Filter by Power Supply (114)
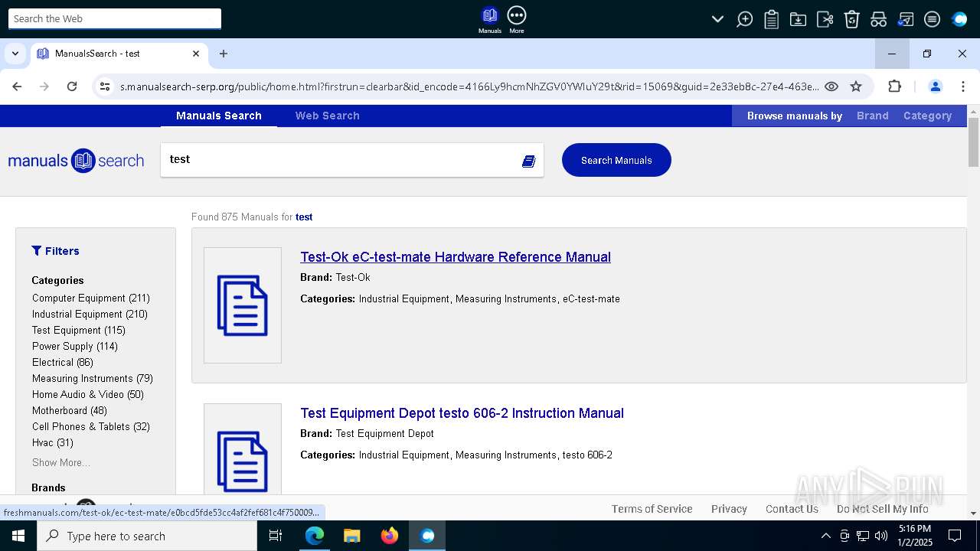This screenshot has height=551, width=980. (x=75, y=346)
